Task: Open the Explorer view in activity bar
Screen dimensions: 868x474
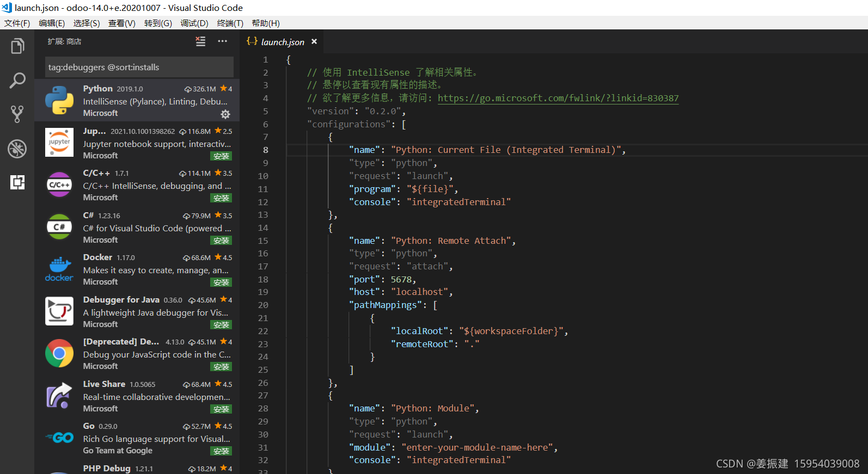Action: (17, 46)
